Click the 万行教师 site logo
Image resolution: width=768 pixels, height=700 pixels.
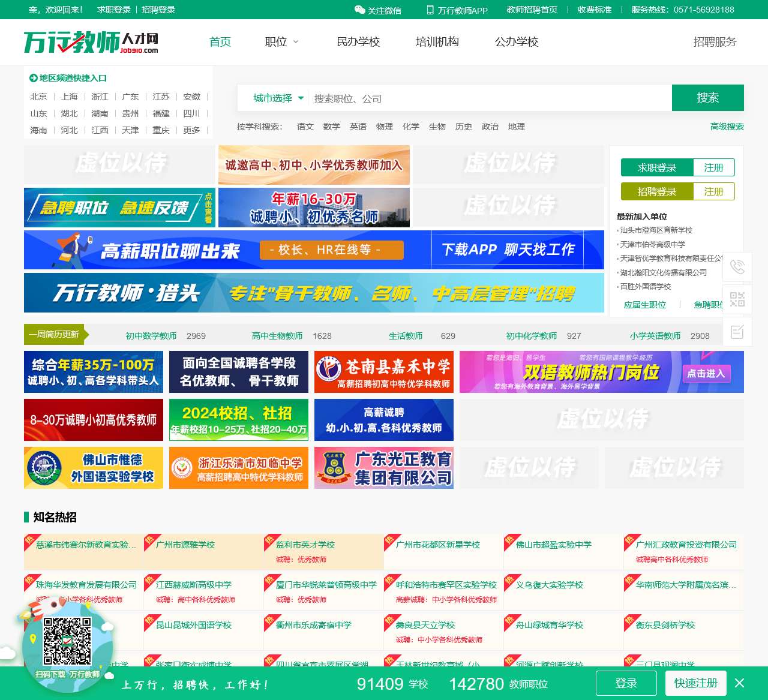tap(91, 42)
